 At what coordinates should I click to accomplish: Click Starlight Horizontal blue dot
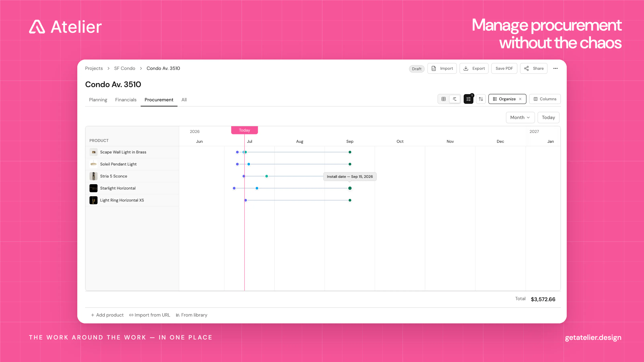257,188
